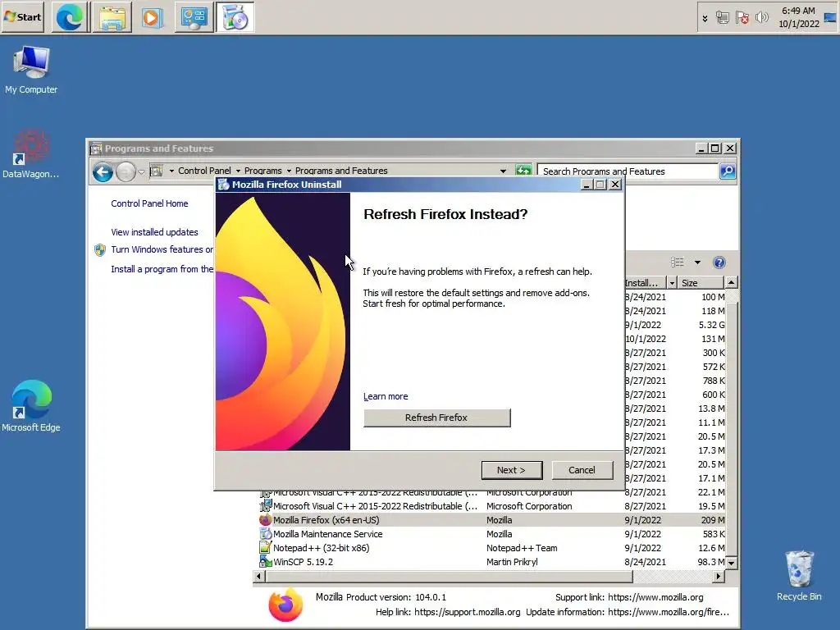Viewport: 840px width, 630px height.
Task: Open Turn Windows features on or off link
Action: pyautogui.click(x=162, y=249)
